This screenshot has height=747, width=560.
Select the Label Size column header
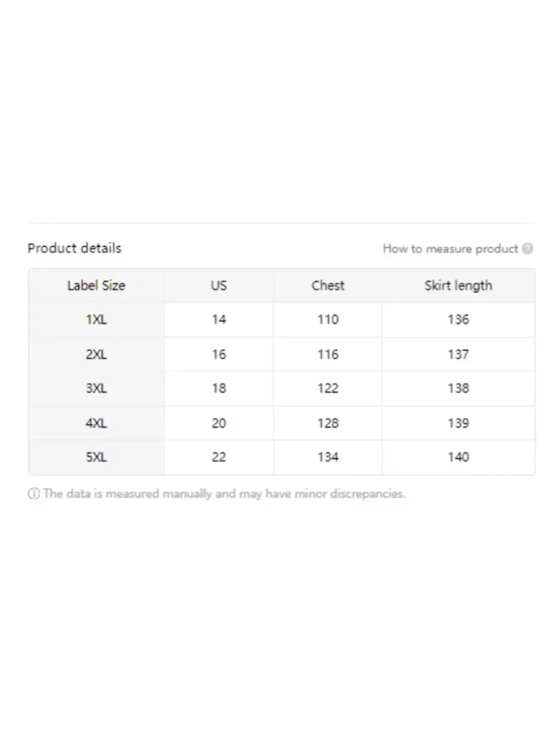96,286
